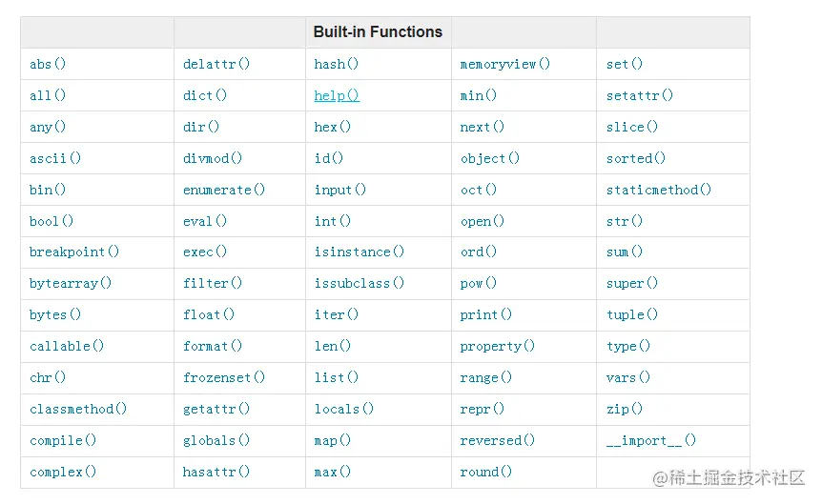This screenshot has width=822, height=504.
Task: Open the abs() function link
Action: click(48, 64)
